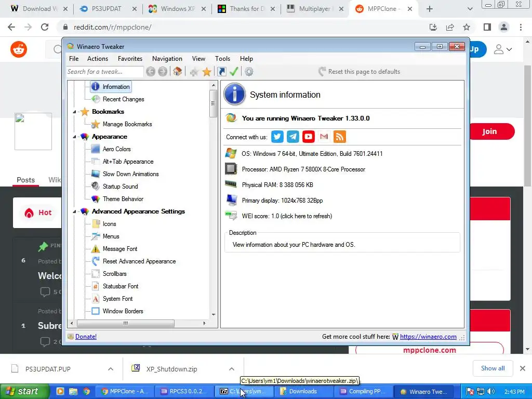This screenshot has height=399, width=532.
Task: Open Winaero's Telegram channel icon
Action: pyautogui.click(x=293, y=137)
